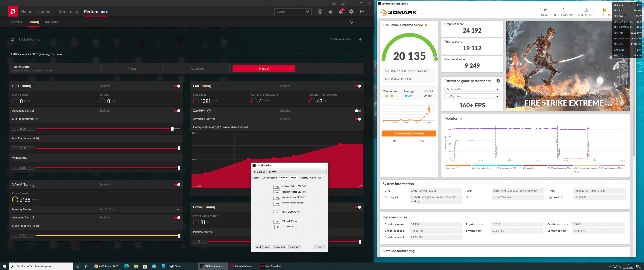Click Zero RPM help info icon
Image resolution: width=644 pixels, height=270 pixels.
pyautogui.click(x=209, y=111)
